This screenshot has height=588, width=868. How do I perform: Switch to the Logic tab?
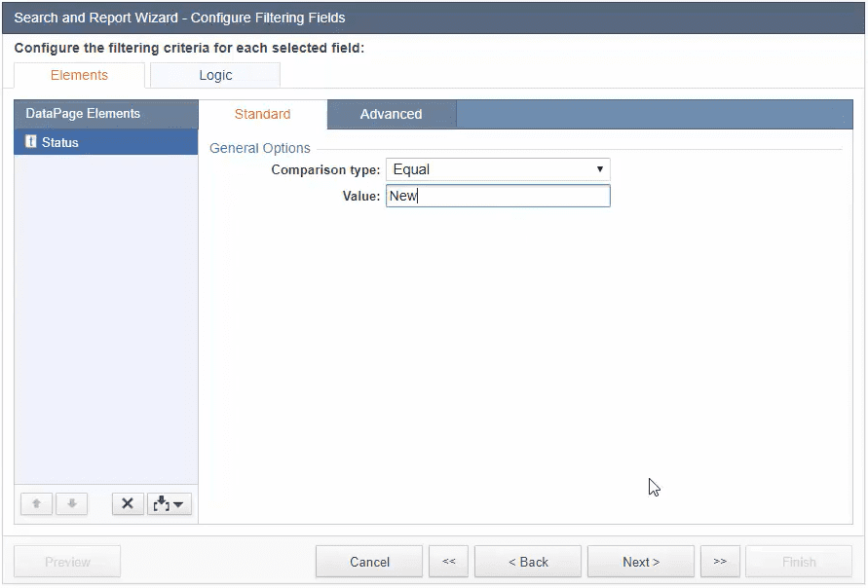pos(215,75)
